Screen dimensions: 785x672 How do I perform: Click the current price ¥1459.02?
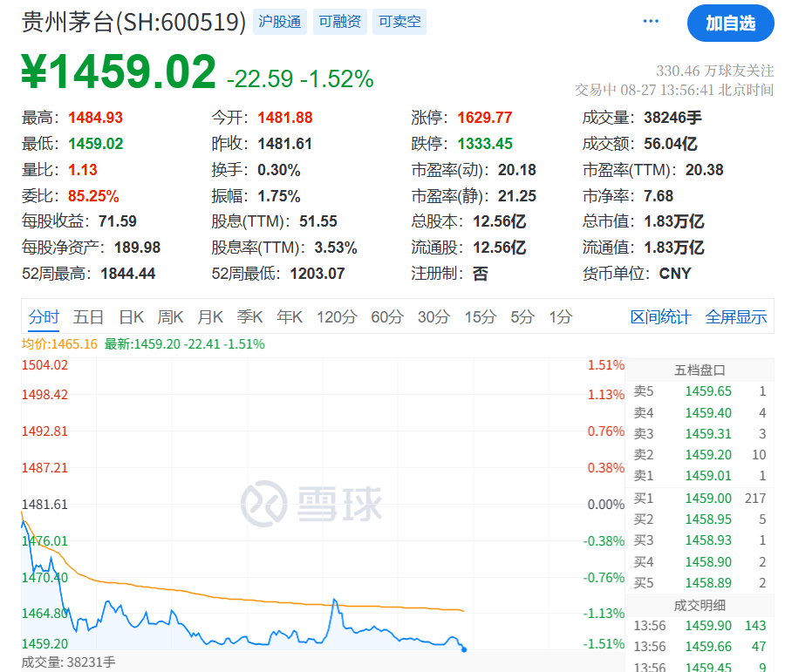(x=119, y=71)
